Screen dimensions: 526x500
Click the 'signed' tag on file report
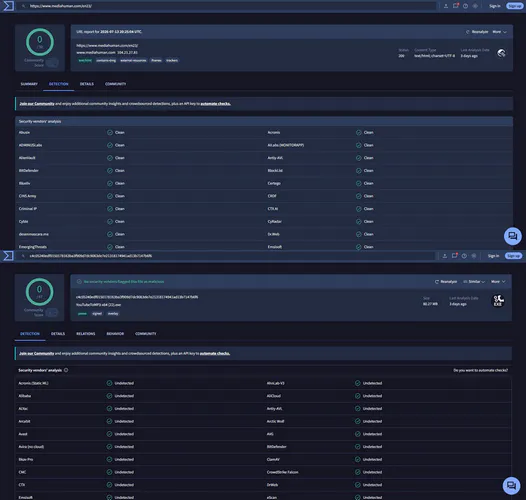coord(97,313)
